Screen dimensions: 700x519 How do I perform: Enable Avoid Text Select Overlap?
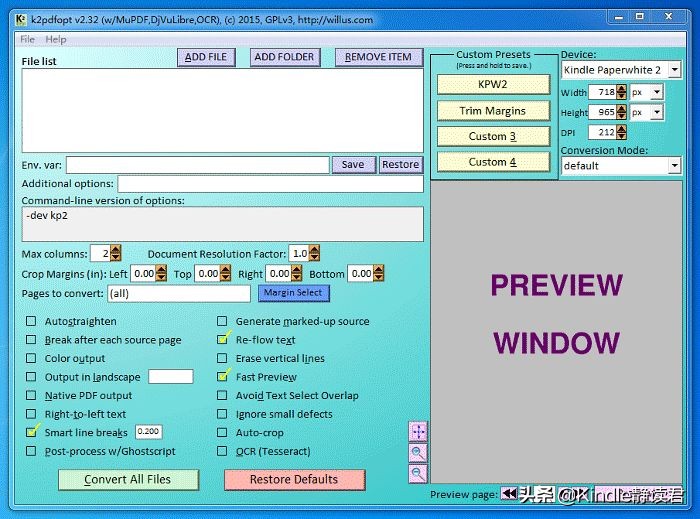click(222, 395)
